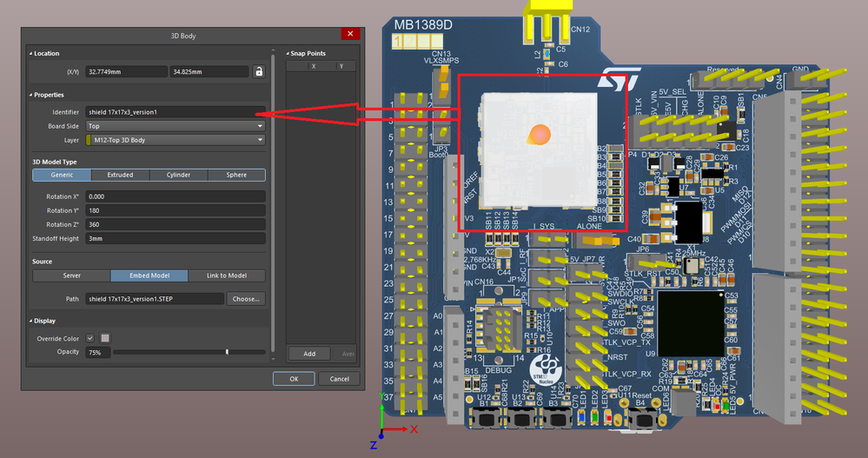Choose Link to Model source
This screenshot has width=868, height=458.
click(227, 275)
